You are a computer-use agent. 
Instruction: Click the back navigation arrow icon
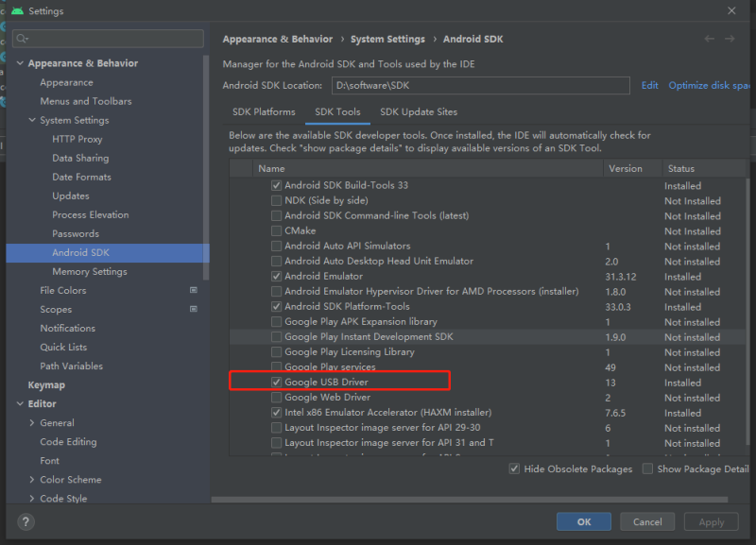(710, 39)
